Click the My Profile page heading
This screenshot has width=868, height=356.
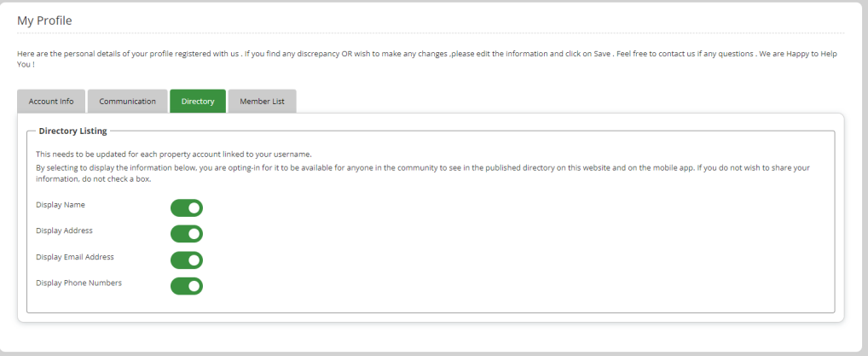coord(44,20)
